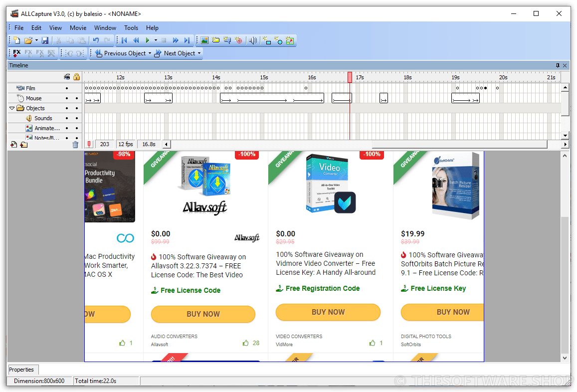
Task: Step back with the rewind button
Action: (136, 40)
